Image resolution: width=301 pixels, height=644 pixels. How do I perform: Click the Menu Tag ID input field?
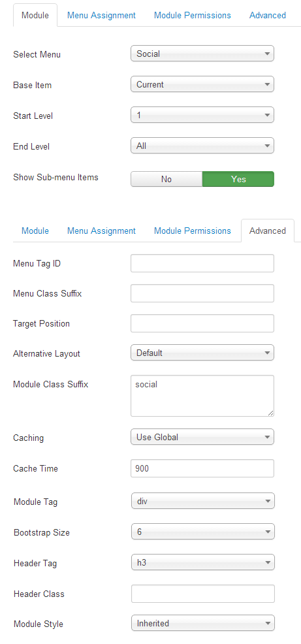point(202,263)
